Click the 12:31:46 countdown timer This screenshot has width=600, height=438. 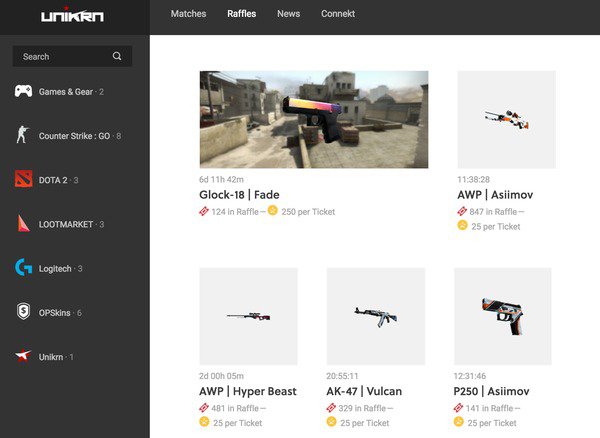[470, 376]
